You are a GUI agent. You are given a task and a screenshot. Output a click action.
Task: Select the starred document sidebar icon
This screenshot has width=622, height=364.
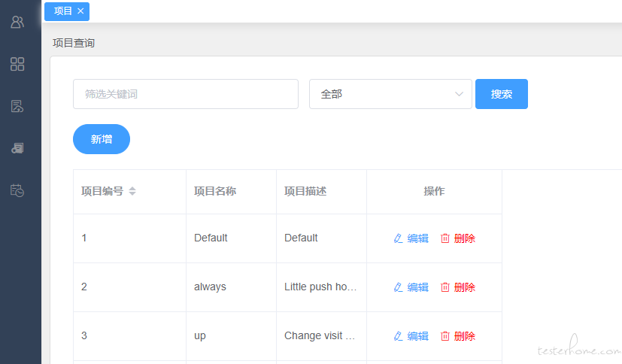[x=17, y=148]
